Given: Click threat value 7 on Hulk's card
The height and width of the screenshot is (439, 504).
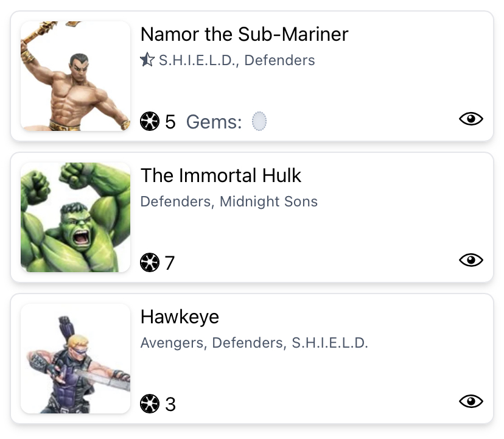Looking at the screenshot, I should click(x=170, y=263).
